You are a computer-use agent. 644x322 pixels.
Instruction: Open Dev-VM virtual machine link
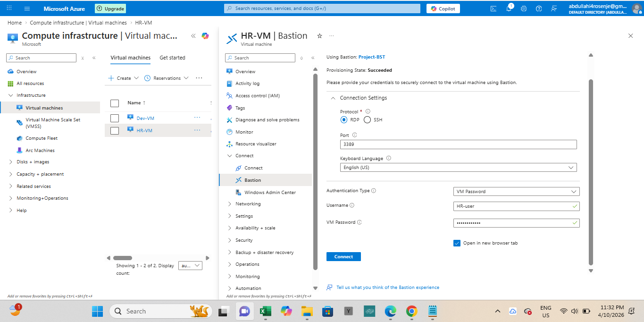pos(145,118)
